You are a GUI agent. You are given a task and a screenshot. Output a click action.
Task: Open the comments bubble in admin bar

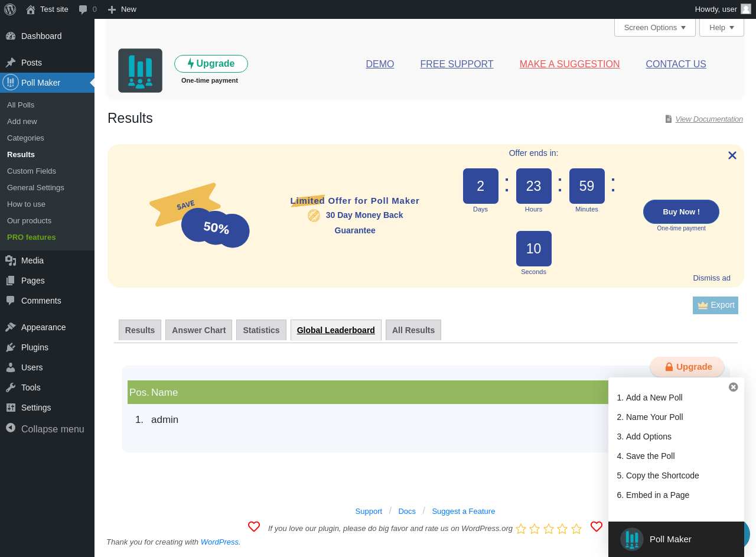pyautogui.click(x=87, y=9)
